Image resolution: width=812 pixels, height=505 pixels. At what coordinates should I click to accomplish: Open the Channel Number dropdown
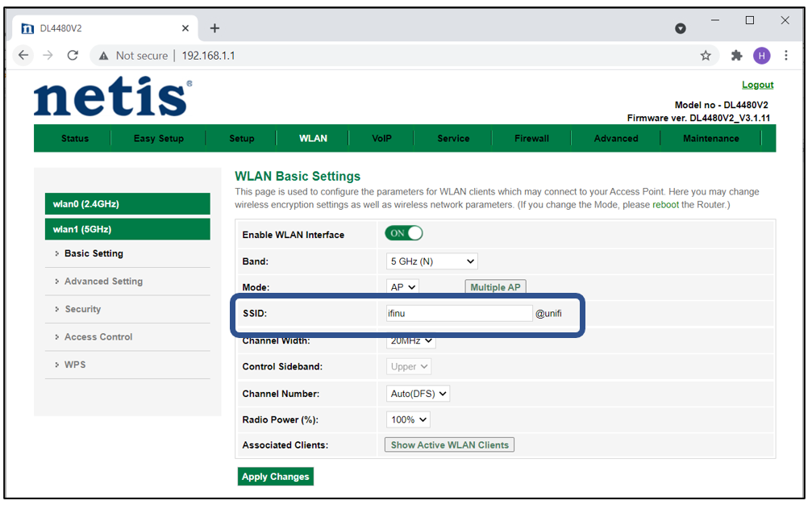(x=418, y=394)
